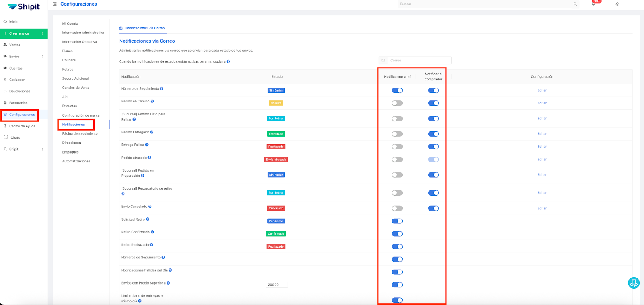Click the price threshold field showing 20000
The image size is (644, 305).
coord(277,285)
